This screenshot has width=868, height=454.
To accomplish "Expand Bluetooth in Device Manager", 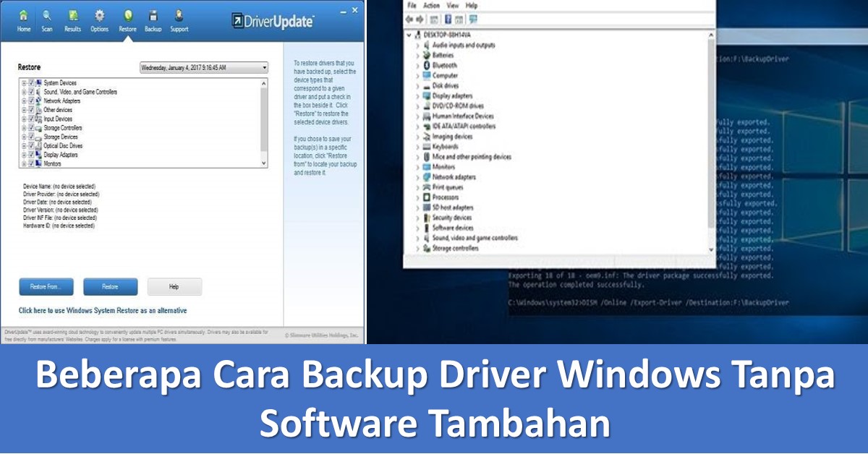I will pyautogui.click(x=417, y=65).
